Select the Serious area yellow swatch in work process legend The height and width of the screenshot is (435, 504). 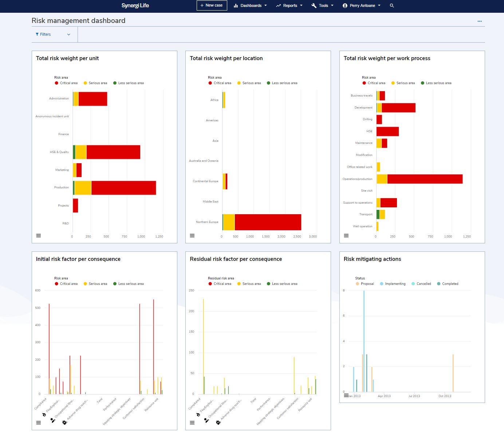tap(392, 83)
